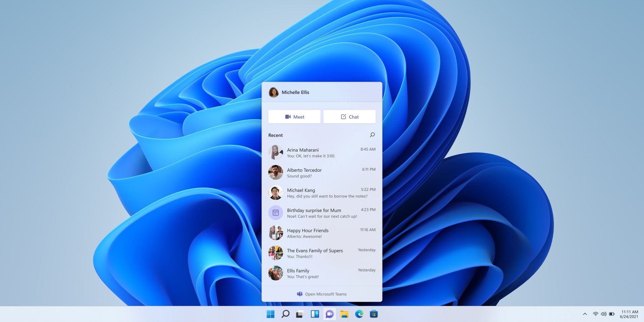Image resolution: width=644 pixels, height=322 pixels.
Task: Expand the hidden system tray icons chevron
Action: click(x=585, y=314)
